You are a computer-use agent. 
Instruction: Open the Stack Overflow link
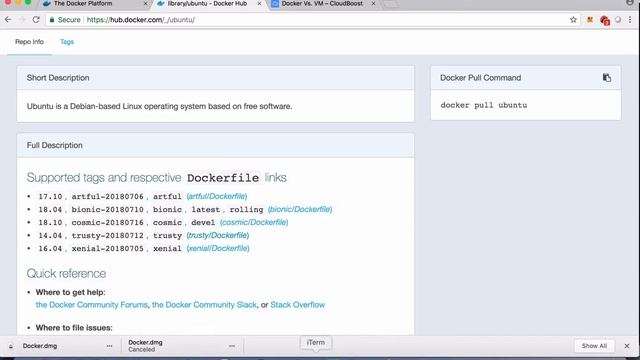pyautogui.click(x=298, y=305)
